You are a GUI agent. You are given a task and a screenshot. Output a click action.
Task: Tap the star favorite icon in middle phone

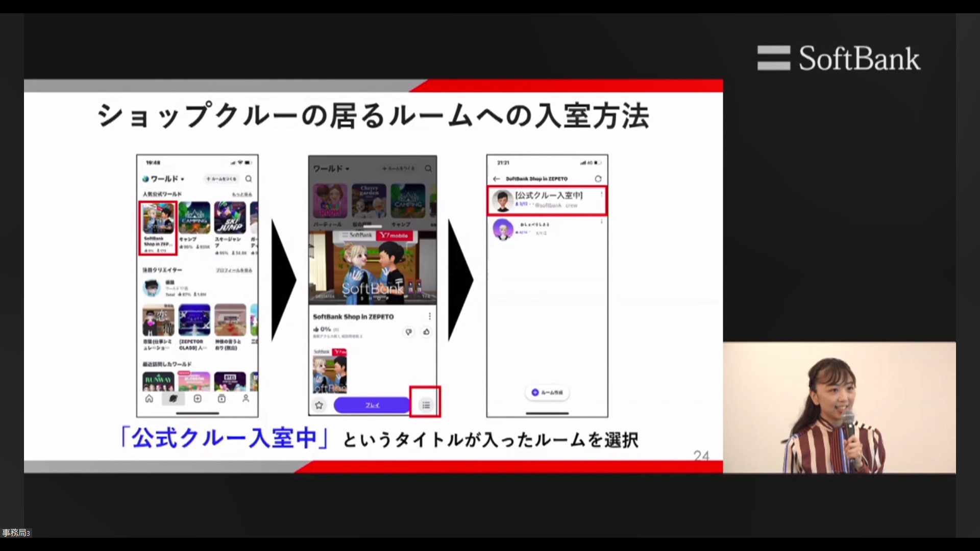pos(320,405)
